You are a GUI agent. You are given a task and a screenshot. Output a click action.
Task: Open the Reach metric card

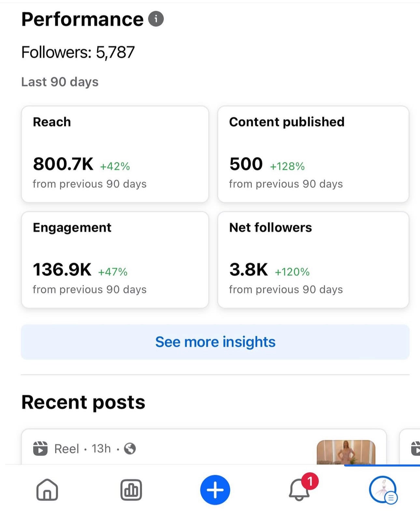[115, 154]
